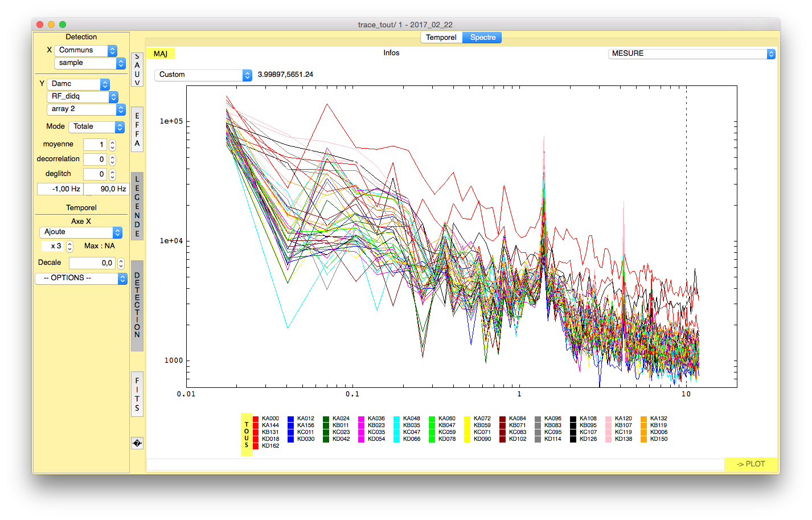Click the Decale value input field

tap(92, 263)
